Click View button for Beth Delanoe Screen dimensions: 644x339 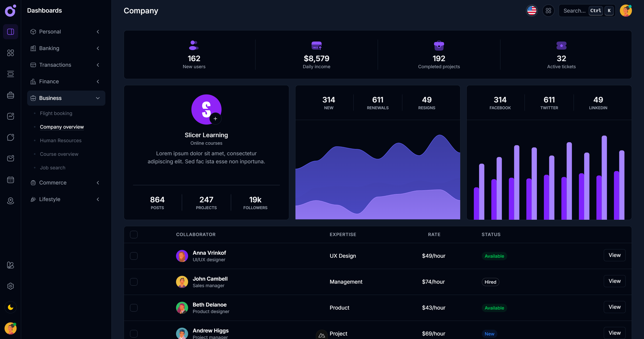614,307
